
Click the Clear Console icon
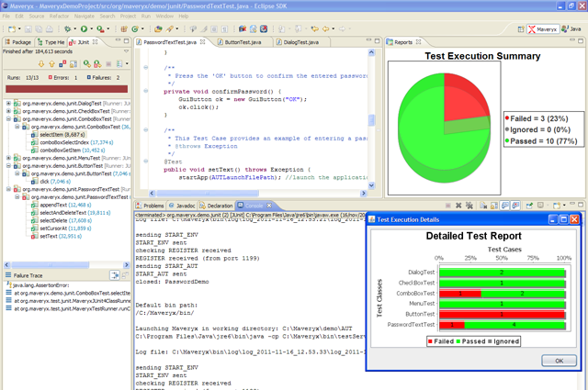point(483,206)
